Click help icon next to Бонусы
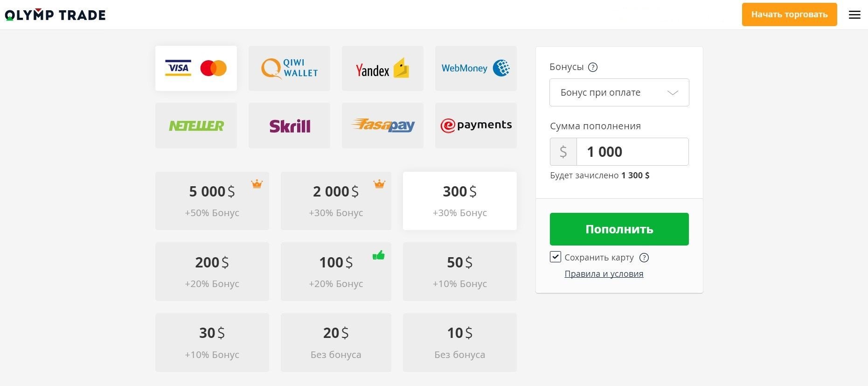Image resolution: width=868 pixels, height=386 pixels. (593, 67)
